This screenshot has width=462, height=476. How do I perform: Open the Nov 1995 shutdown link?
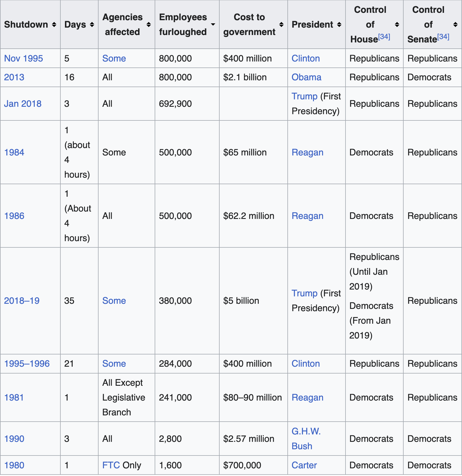point(23,58)
